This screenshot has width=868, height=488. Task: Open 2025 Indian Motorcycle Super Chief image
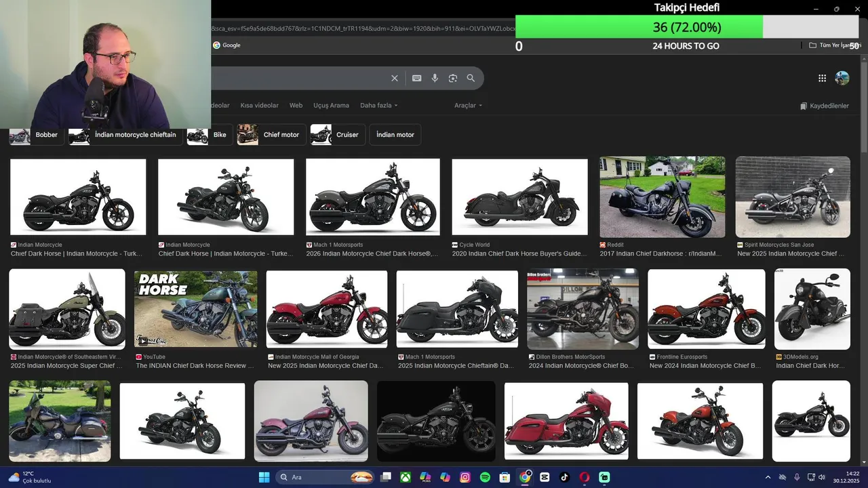click(x=67, y=309)
